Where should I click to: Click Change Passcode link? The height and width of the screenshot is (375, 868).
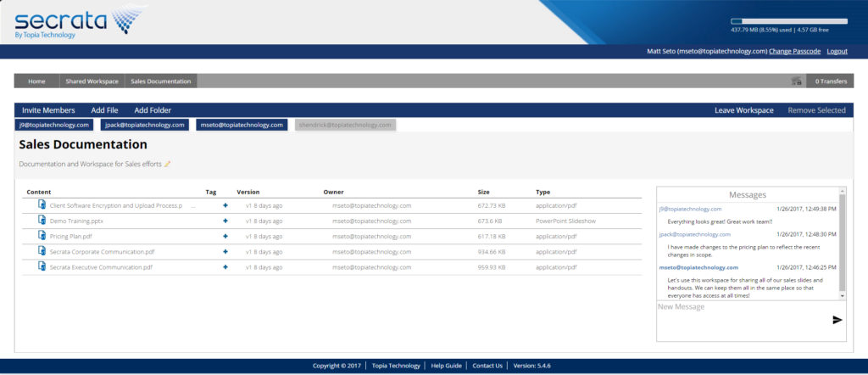tap(794, 51)
